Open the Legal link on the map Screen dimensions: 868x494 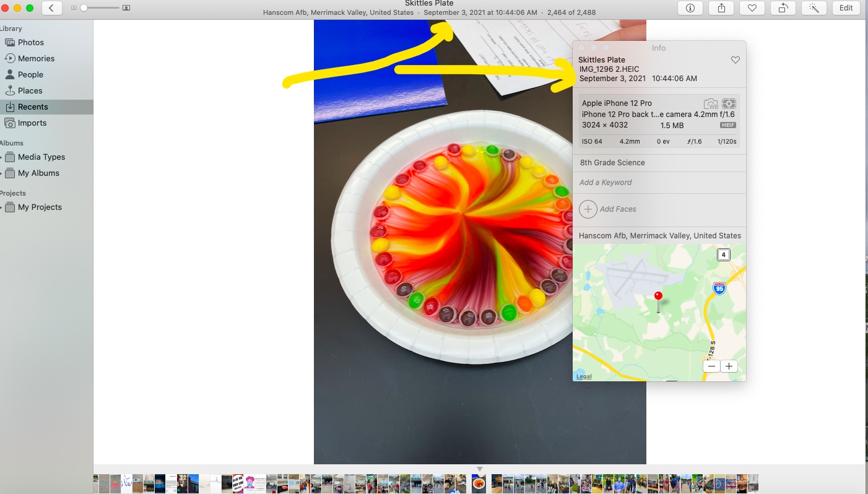tap(584, 376)
